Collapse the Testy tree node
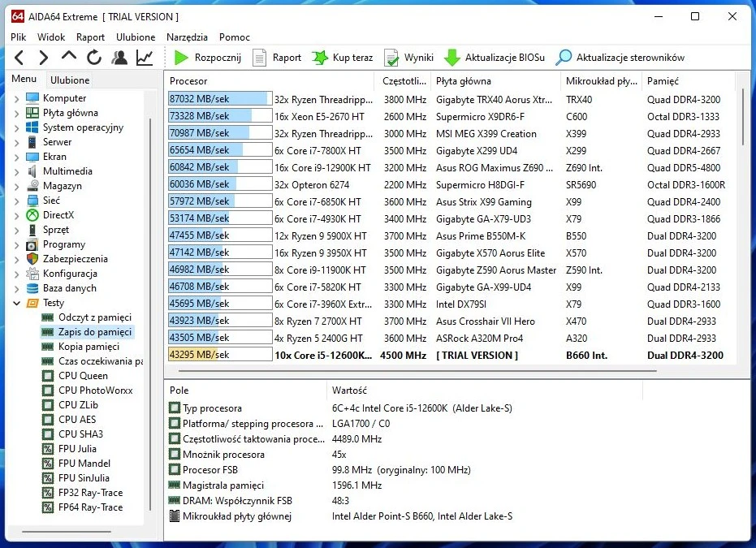The width and height of the screenshot is (756, 548). coord(17,303)
